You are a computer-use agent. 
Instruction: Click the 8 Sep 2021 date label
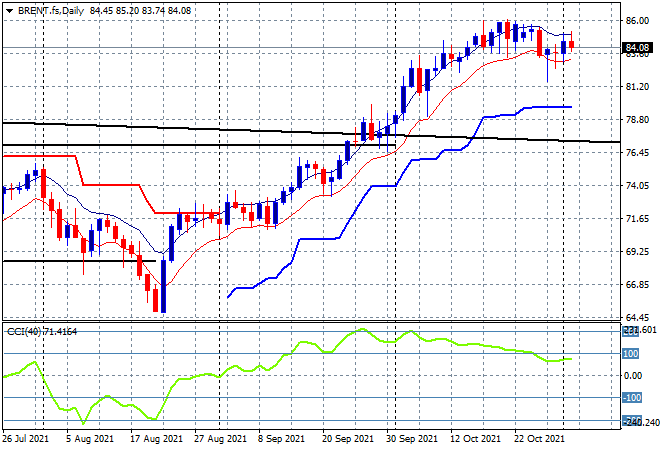(x=281, y=439)
